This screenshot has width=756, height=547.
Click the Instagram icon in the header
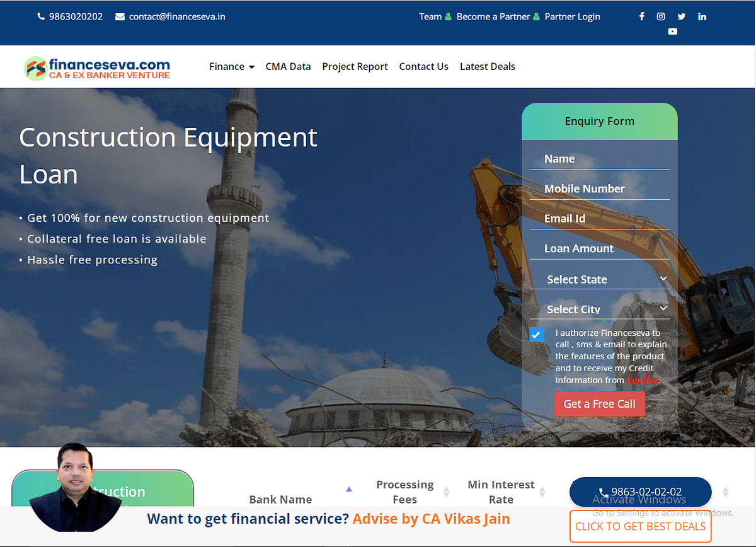click(x=661, y=16)
